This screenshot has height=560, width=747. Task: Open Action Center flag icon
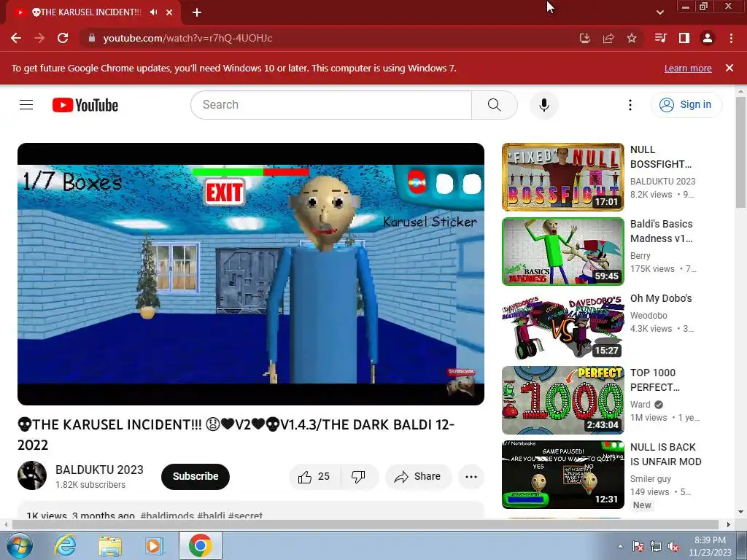[x=638, y=546]
